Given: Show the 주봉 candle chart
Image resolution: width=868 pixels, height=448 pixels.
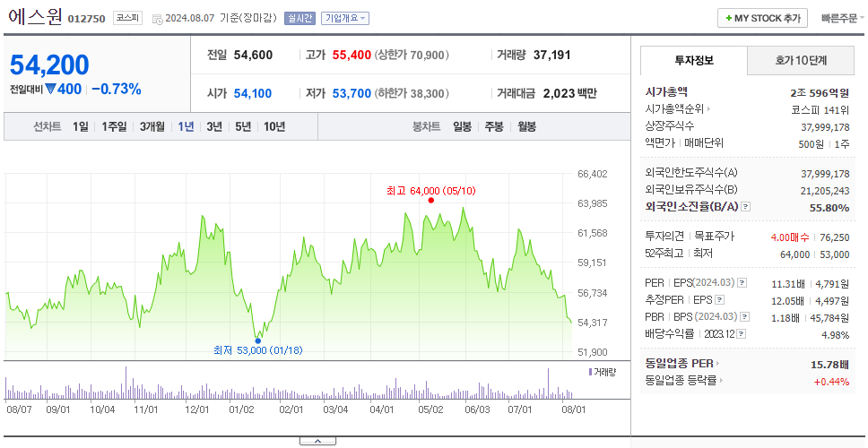Looking at the screenshot, I should pos(494,126).
